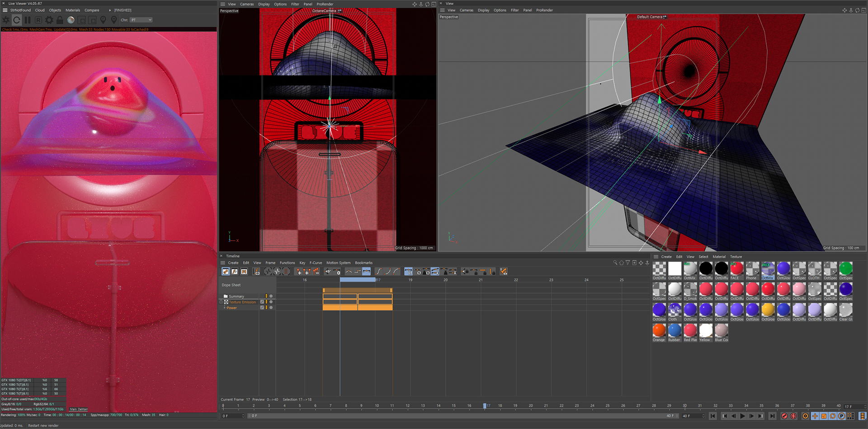868x429 pixels.
Task: Enable clay mode sphere icon in Live Viewer
Action: (x=71, y=20)
